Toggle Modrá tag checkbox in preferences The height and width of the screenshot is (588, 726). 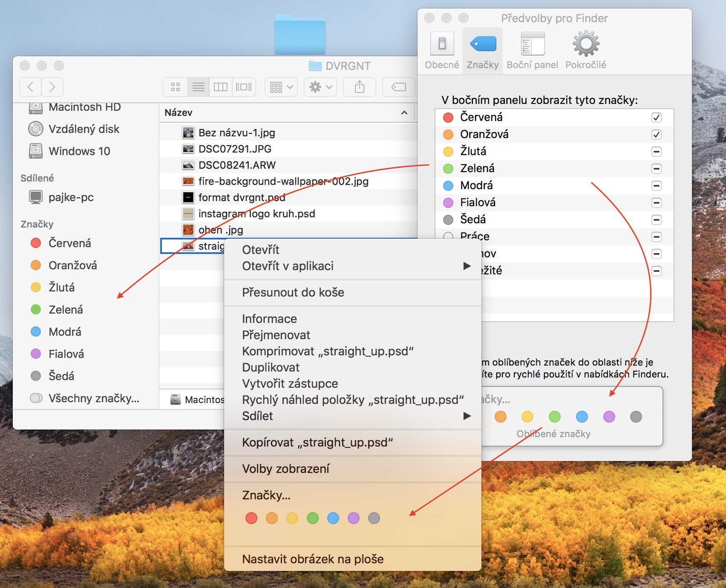(x=657, y=186)
